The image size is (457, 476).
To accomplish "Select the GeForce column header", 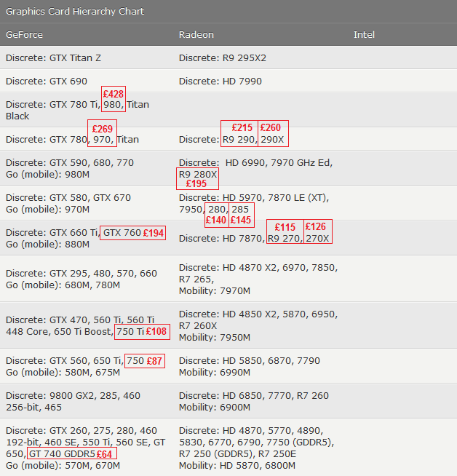I will (x=24, y=35).
